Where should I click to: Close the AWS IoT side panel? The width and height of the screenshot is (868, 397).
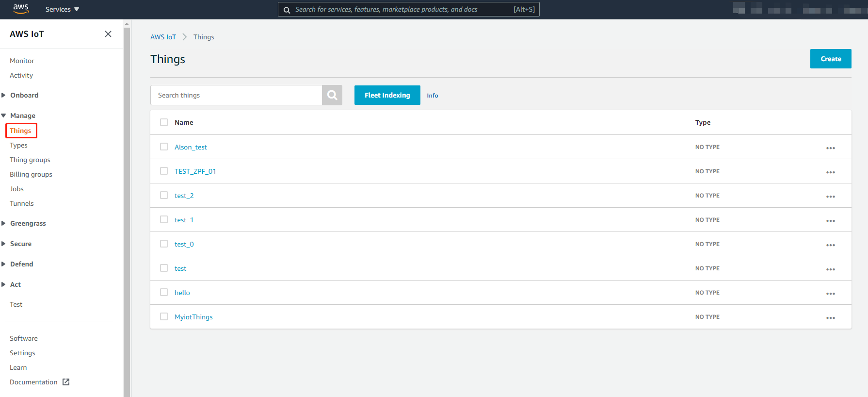[x=108, y=34]
